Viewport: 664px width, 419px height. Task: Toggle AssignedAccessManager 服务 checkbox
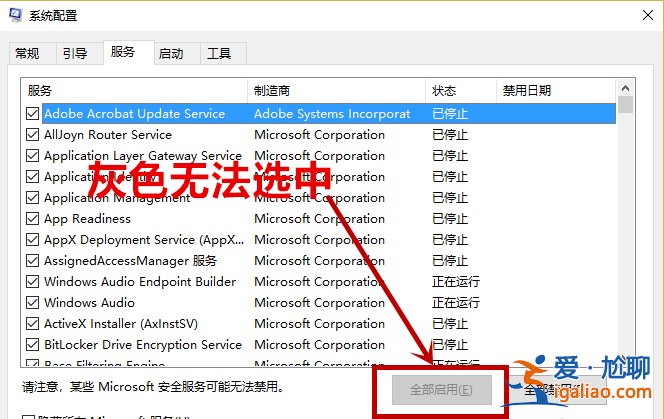pos(33,261)
